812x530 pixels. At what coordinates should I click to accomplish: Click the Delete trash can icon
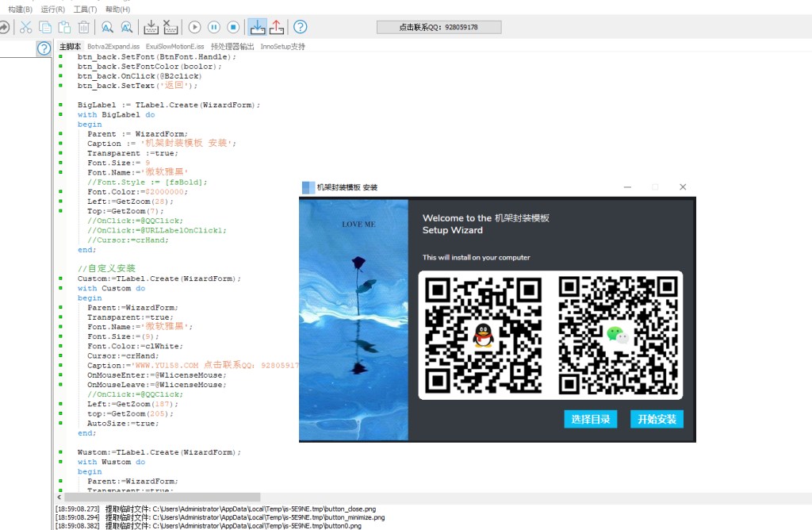point(83,27)
